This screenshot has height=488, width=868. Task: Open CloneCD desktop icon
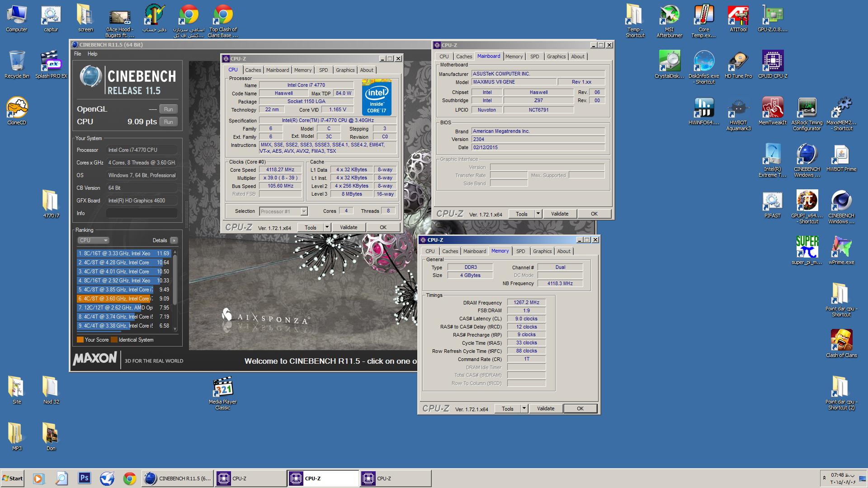[17, 111]
